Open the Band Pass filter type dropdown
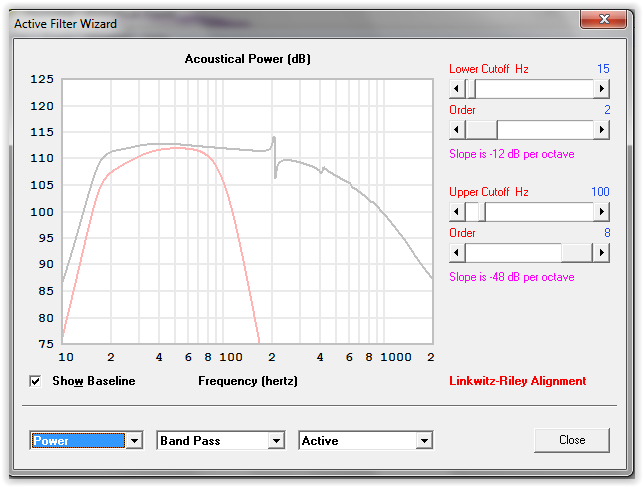643x487 pixels. [277, 441]
